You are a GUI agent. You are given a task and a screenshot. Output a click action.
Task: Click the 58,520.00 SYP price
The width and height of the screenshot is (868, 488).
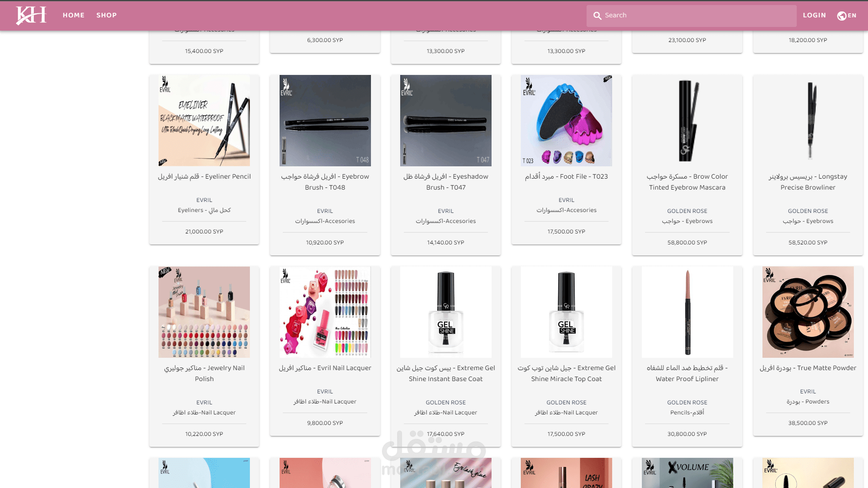(x=808, y=243)
